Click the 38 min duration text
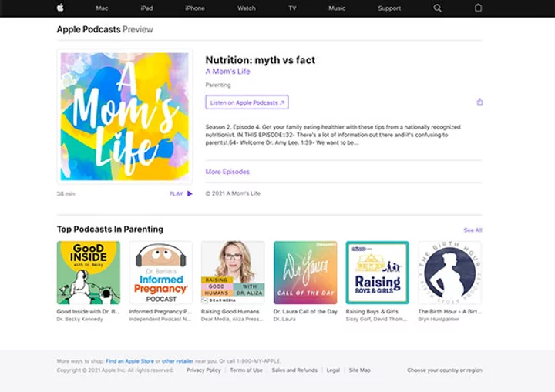The image size is (555, 392). click(x=66, y=194)
